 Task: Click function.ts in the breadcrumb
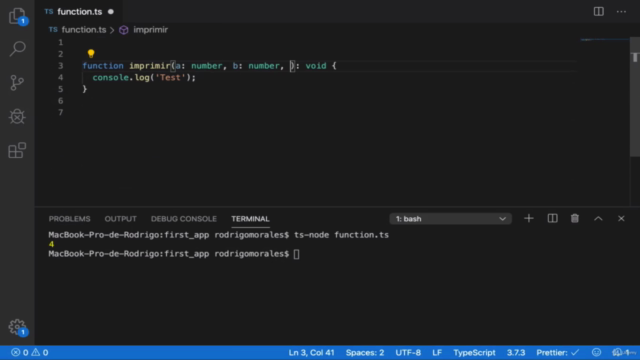(x=84, y=30)
